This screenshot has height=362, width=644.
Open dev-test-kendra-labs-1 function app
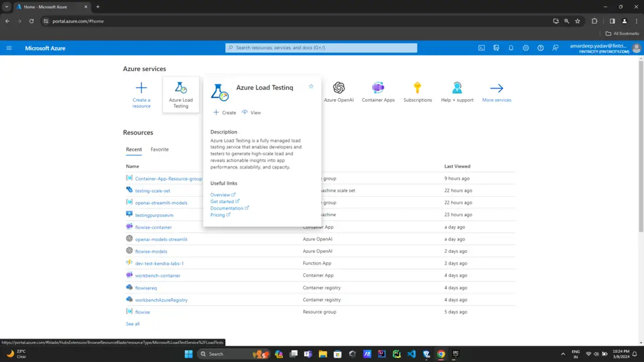pyautogui.click(x=159, y=263)
